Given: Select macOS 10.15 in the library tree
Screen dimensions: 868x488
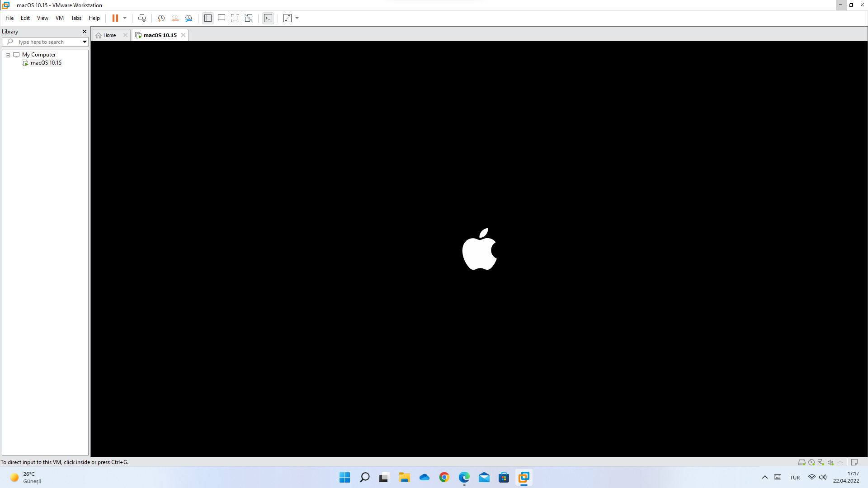Looking at the screenshot, I should 46,63.
